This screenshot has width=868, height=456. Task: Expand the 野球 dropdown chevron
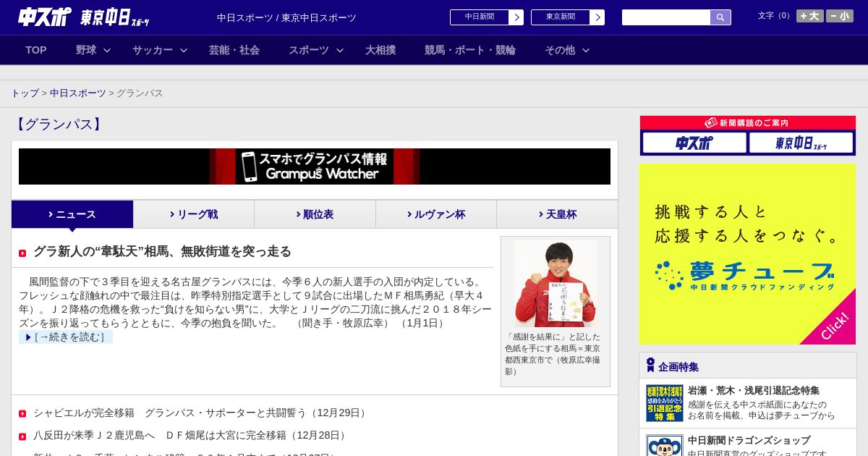click(x=107, y=50)
